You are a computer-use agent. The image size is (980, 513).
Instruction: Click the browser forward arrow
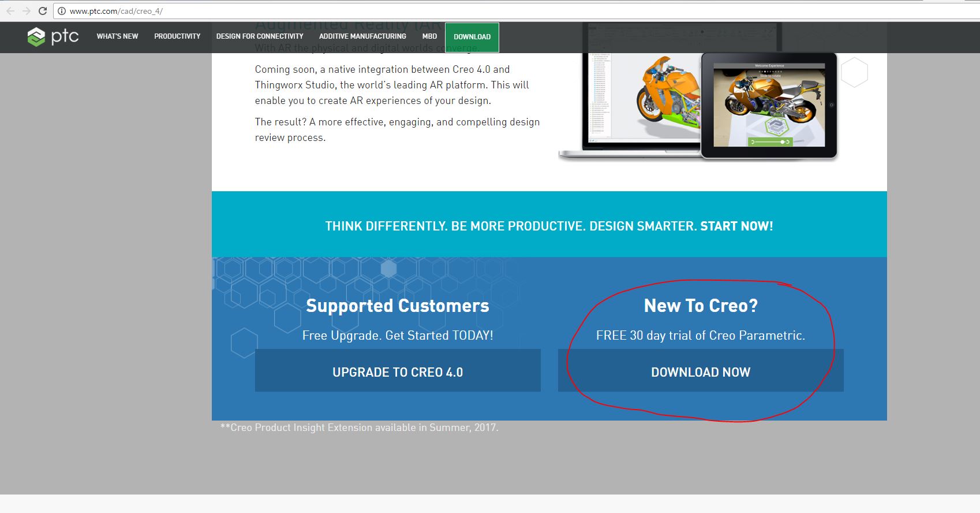pyautogui.click(x=26, y=11)
